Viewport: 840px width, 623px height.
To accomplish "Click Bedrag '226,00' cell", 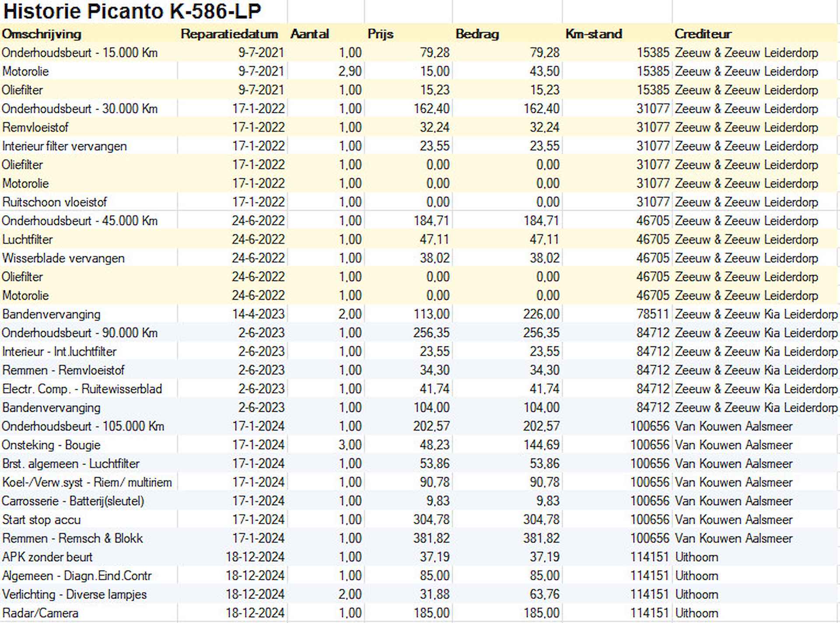I will [542, 314].
